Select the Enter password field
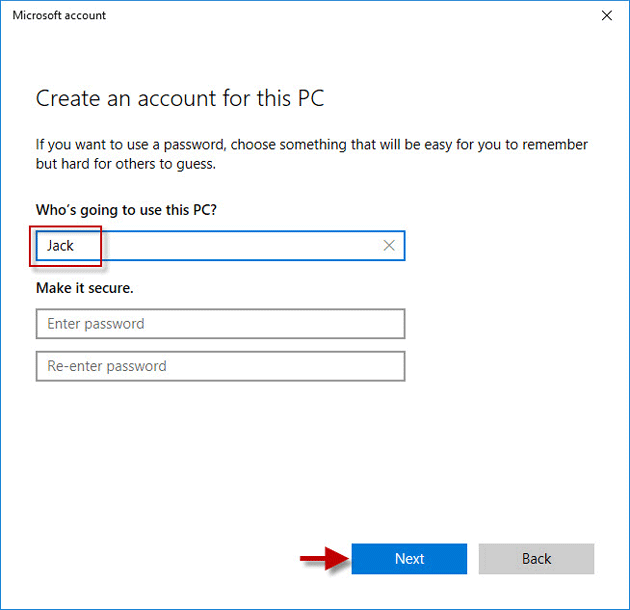The width and height of the screenshot is (630, 610). pos(220,324)
